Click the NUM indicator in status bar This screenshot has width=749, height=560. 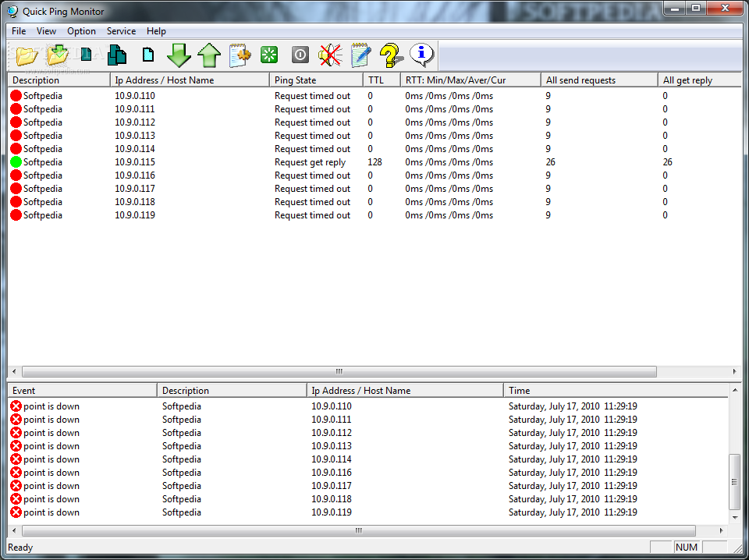[x=687, y=547]
